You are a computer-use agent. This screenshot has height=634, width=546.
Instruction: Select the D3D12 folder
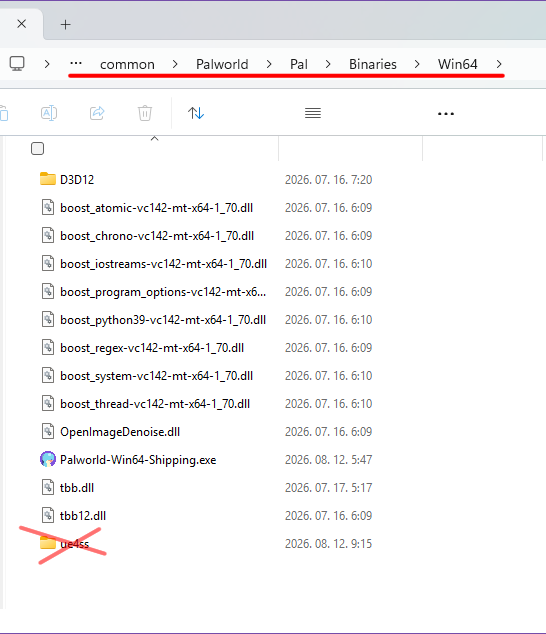[77, 180]
